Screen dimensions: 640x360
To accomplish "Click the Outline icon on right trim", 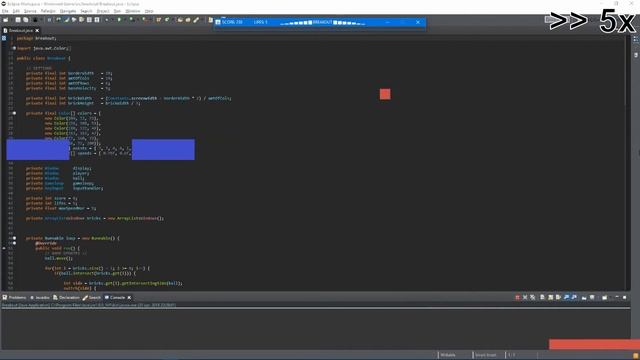I will 636,40.
